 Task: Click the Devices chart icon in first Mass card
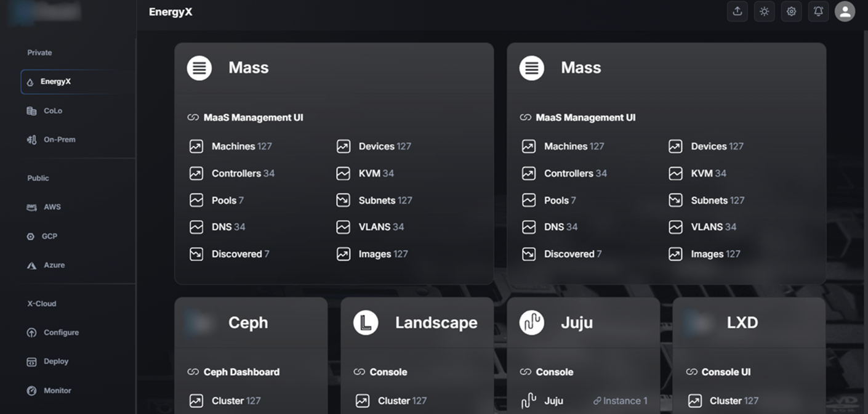tap(344, 147)
